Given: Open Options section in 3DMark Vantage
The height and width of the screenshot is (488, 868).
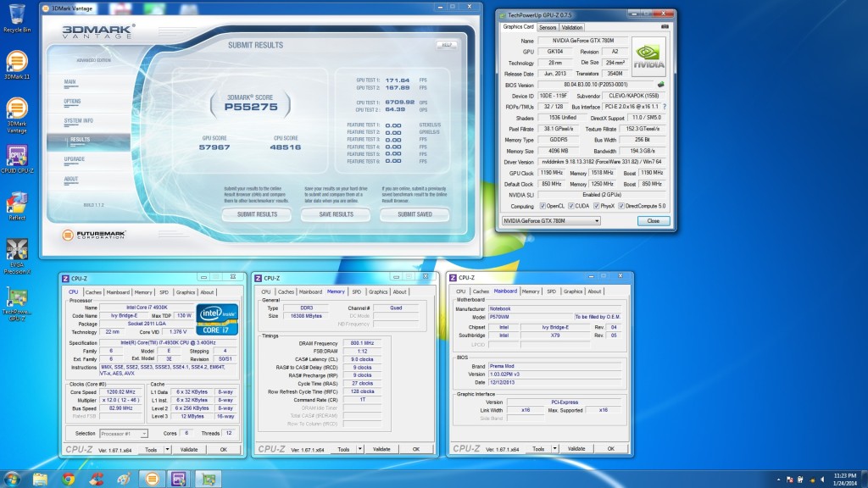Looking at the screenshot, I should [72, 102].
